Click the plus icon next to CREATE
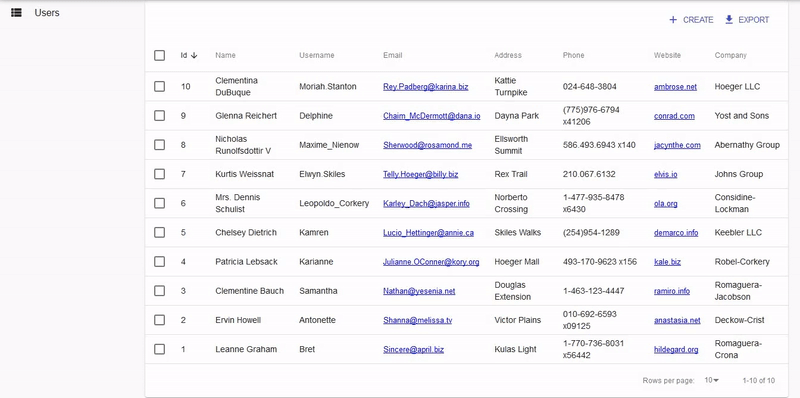This screenshot has height=398, width=800. [673, 20]
